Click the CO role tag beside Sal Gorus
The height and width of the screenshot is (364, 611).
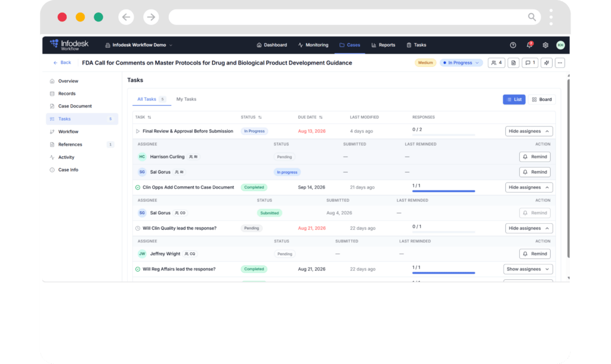pyautogui.click(x=180, y=213)
